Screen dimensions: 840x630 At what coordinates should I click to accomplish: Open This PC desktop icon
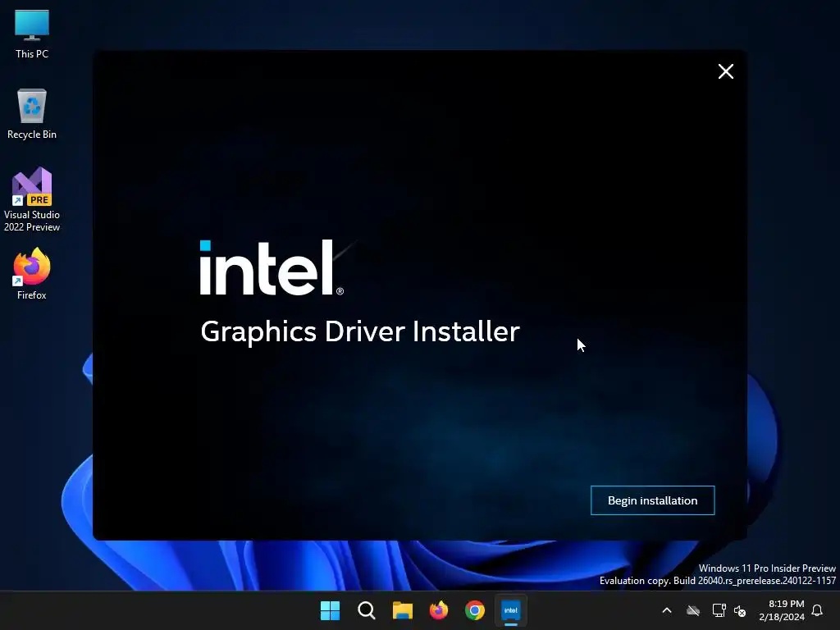[x=32, y=34]
